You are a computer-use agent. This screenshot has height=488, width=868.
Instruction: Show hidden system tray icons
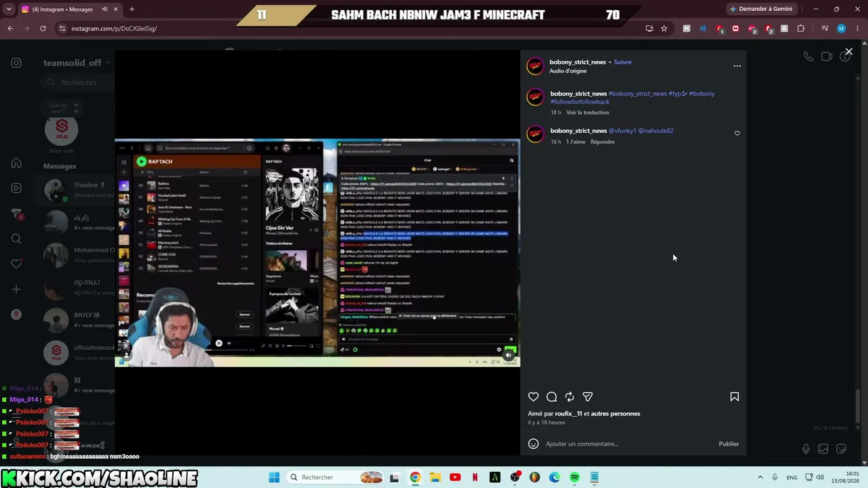(760, 477)
